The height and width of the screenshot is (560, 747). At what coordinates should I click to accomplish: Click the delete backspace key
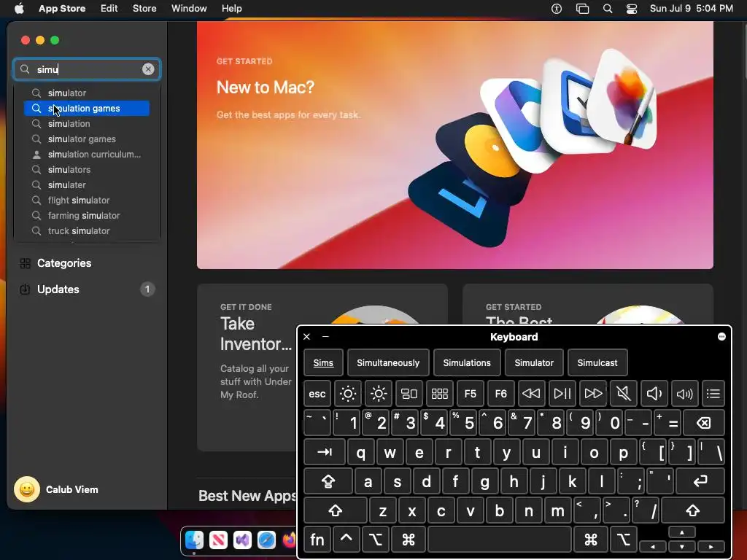tap(704, 422)
